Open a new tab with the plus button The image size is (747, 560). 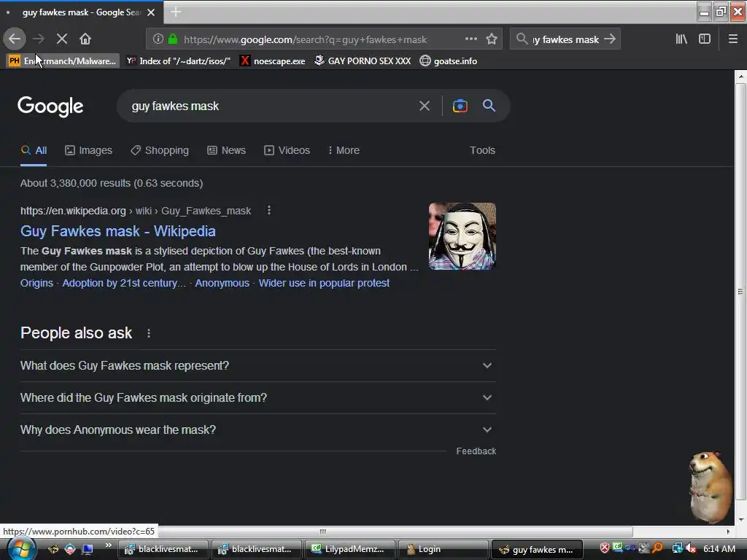click(176, 12)
